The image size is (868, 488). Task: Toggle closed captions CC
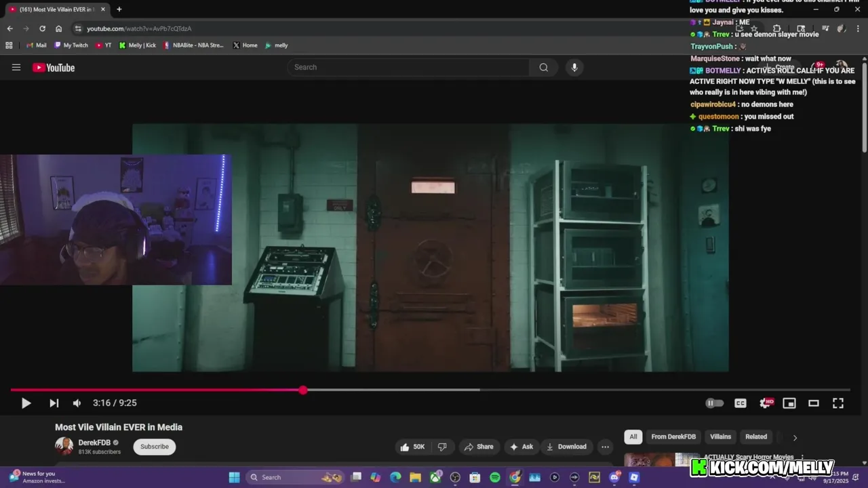click(741, 403)
